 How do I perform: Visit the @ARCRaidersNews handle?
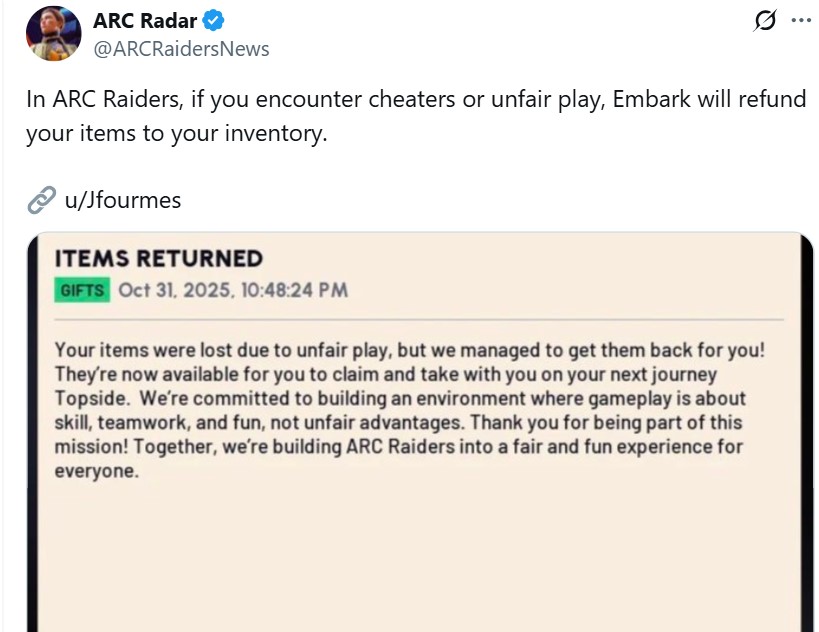click(178, 46)
